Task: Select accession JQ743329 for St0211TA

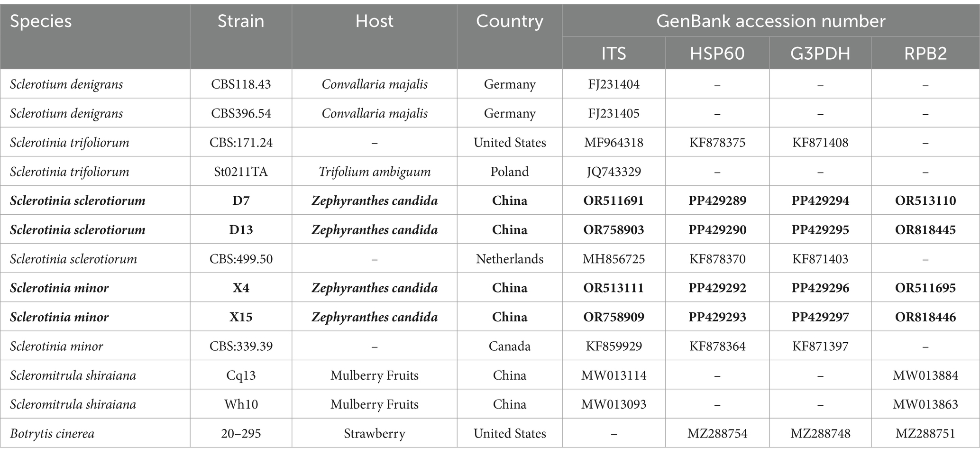Action: pos(614,172)
